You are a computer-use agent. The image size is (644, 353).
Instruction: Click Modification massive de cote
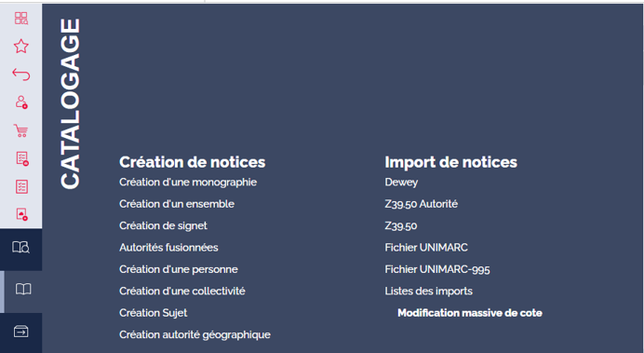click(470, 313)
